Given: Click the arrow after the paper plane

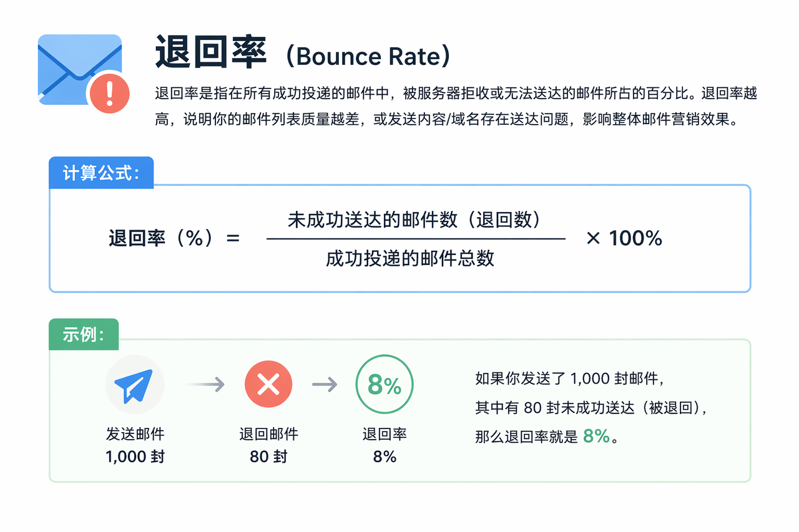Looking at the screenshot, I should point(205,385).
